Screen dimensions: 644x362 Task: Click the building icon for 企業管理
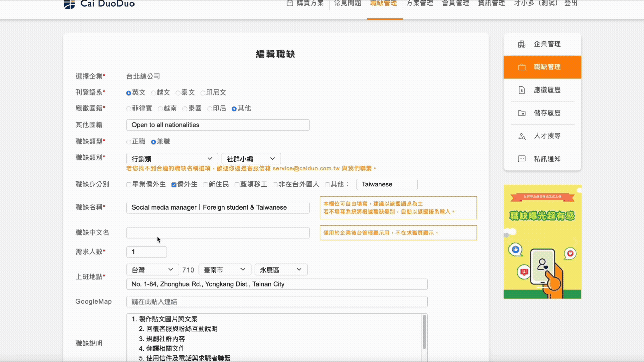[522, 44]
